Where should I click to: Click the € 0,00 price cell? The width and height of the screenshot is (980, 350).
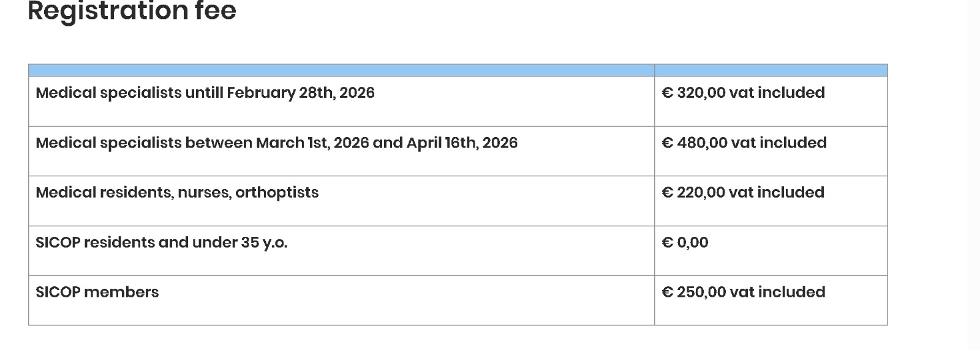tap(685, 243)
